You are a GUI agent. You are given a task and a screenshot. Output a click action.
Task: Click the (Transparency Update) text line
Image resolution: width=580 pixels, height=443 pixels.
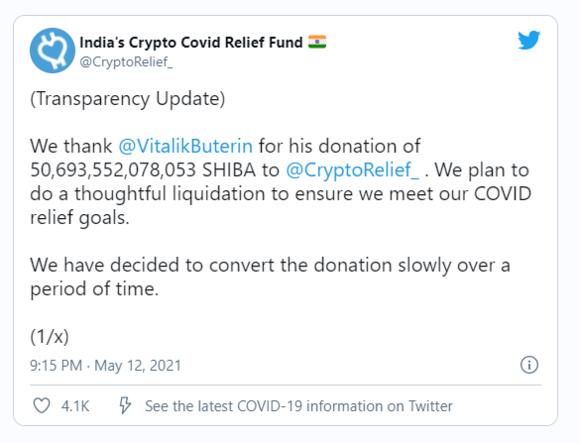pos(128,99)
